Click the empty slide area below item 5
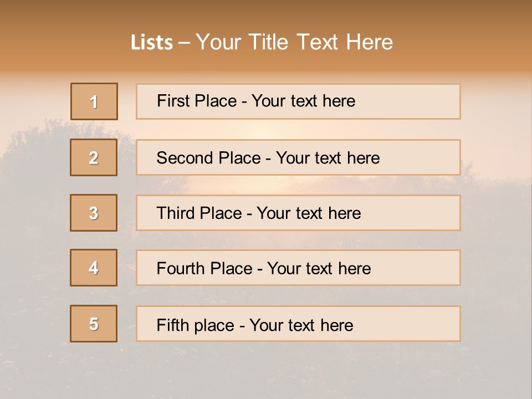The image size is (532, 399). click(266, 369)
